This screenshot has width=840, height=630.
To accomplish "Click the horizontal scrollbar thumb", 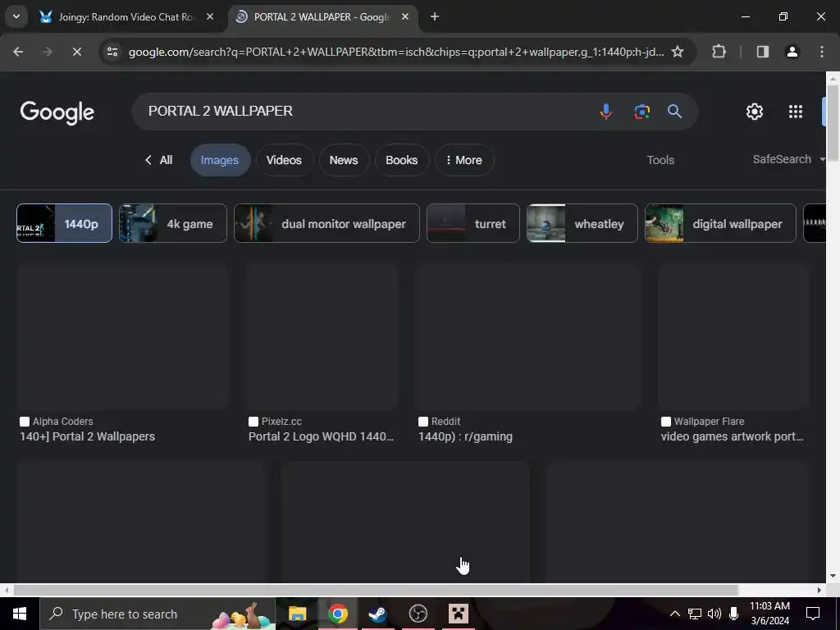I will tap(376, 590).
